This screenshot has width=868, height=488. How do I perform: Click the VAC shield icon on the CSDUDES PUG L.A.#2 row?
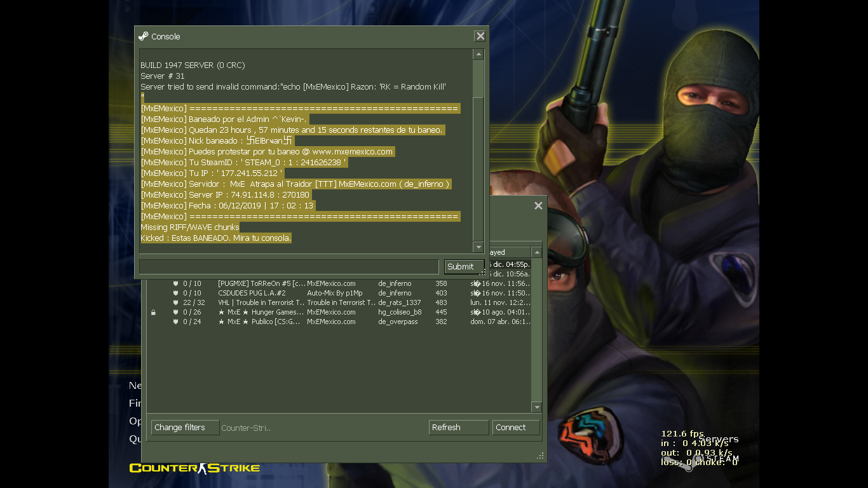175,293
